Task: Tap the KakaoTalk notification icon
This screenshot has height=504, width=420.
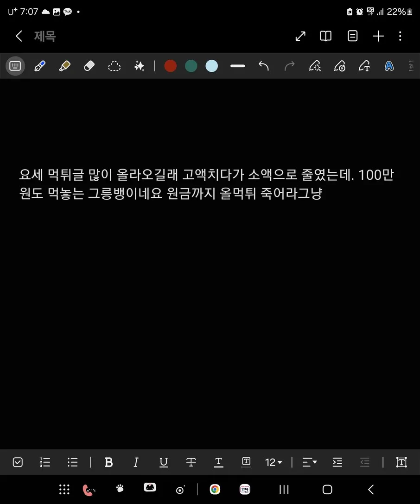Action: (x=68, y=12)
